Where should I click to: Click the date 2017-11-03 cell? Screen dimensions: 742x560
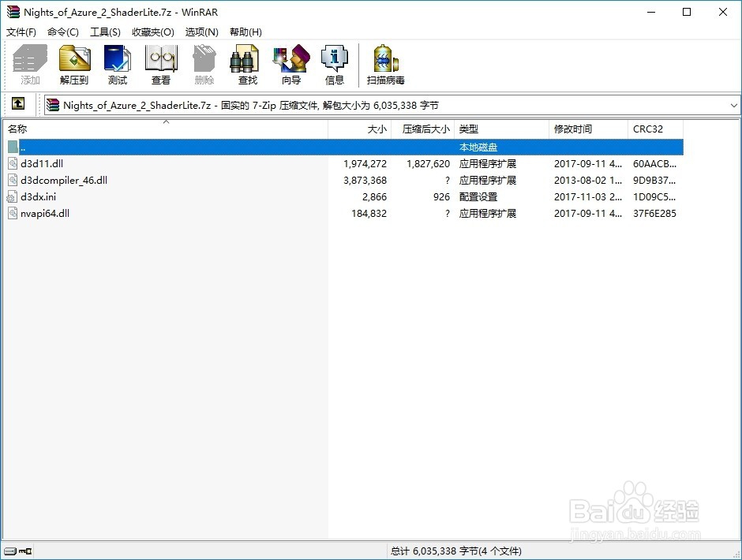click(588, 196)
